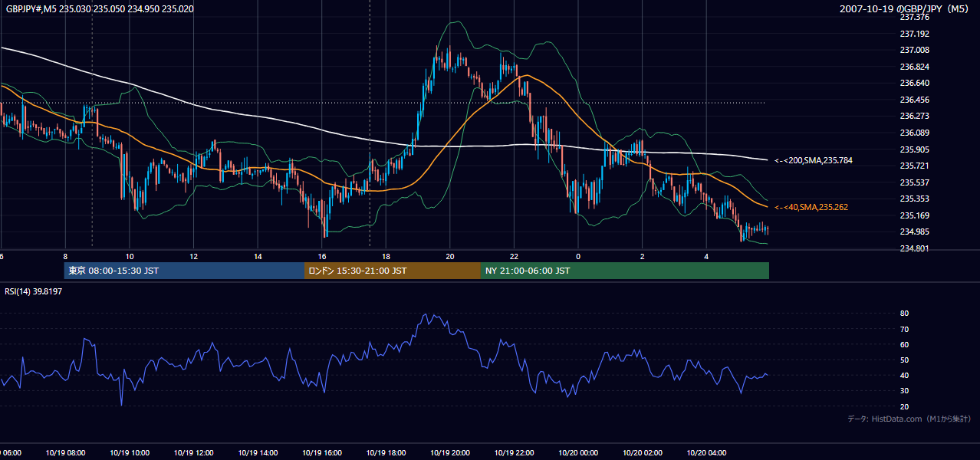Image resolution: width=980 pixels, height=460 pixels.
Task: Click the date label 10/19 22:00
Action: click(x=515, y=453)
